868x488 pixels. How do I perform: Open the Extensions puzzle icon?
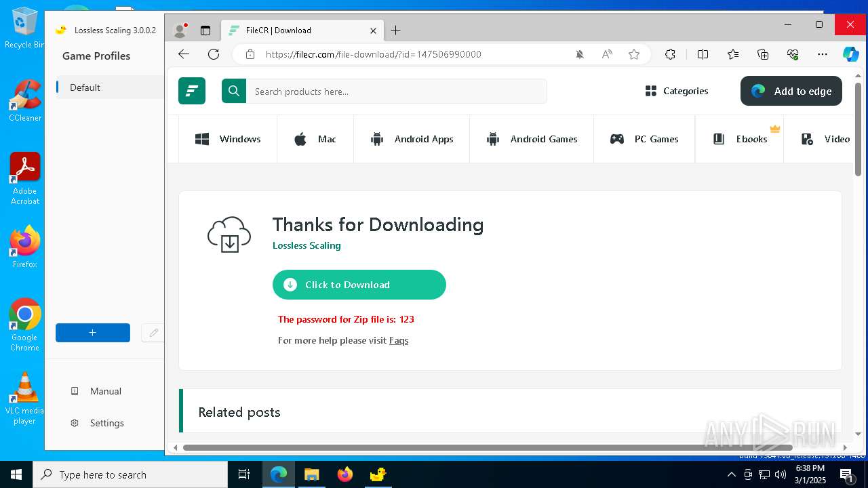(670, 54)
